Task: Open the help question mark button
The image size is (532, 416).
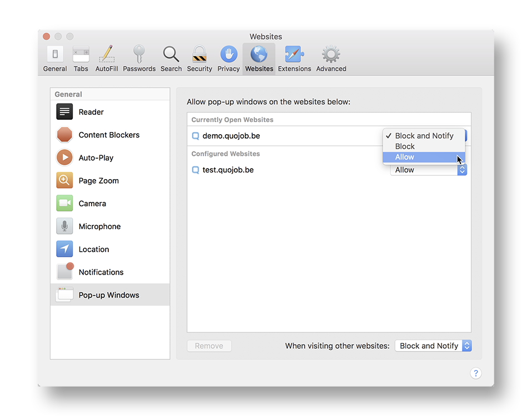Action: 476,373
